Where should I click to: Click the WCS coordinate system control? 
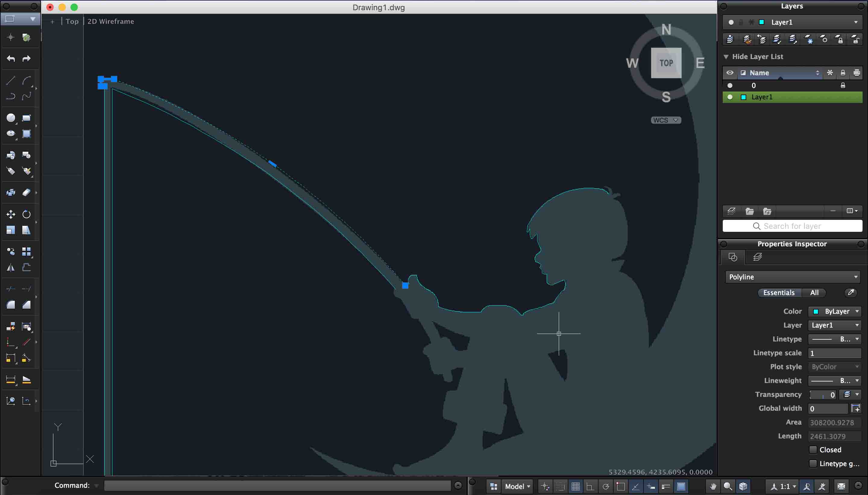[x=665, y=120]
